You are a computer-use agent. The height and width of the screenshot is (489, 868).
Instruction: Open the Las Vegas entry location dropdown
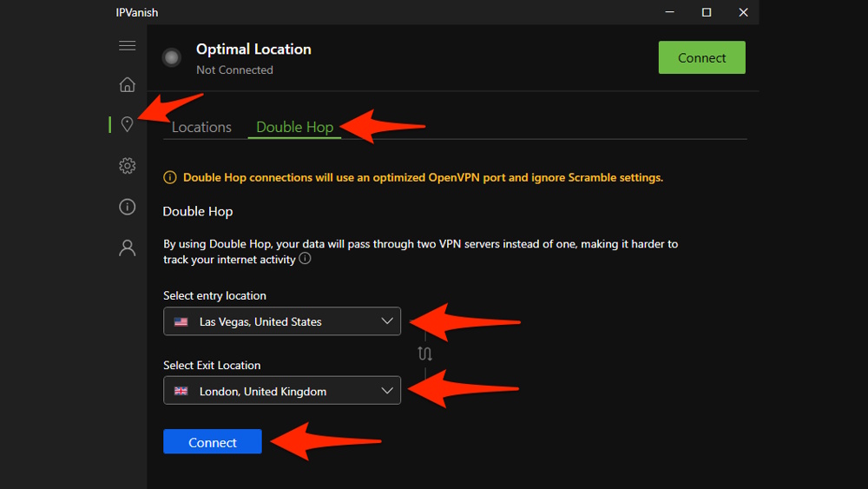point(282,321)
